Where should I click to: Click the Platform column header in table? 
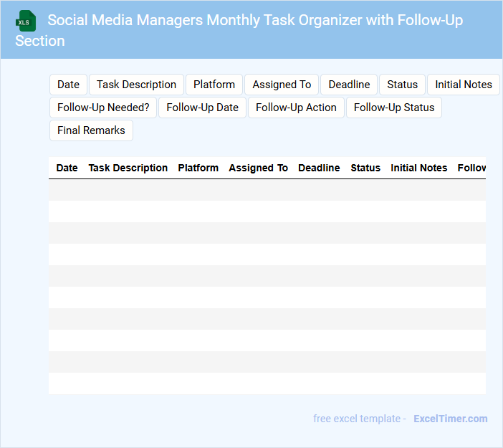[198, 168]
